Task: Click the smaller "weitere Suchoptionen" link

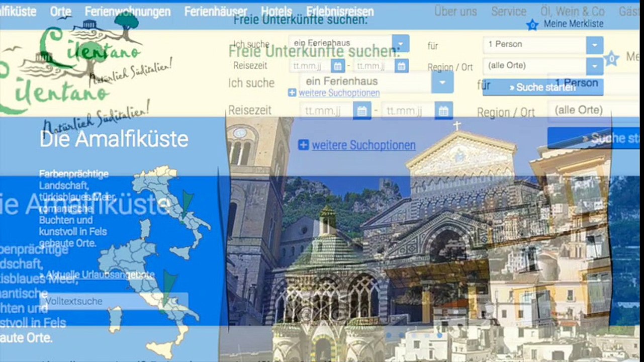Action: coord(339,93)
